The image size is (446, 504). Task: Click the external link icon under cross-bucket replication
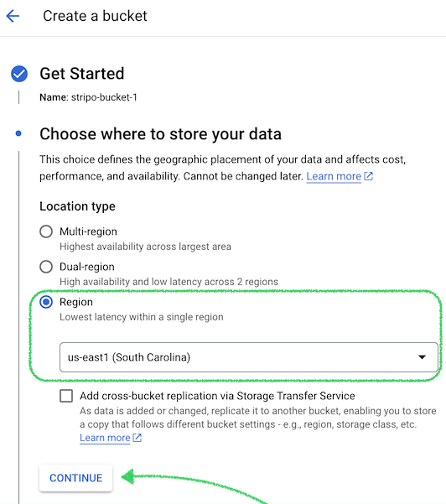click(137, 438)
